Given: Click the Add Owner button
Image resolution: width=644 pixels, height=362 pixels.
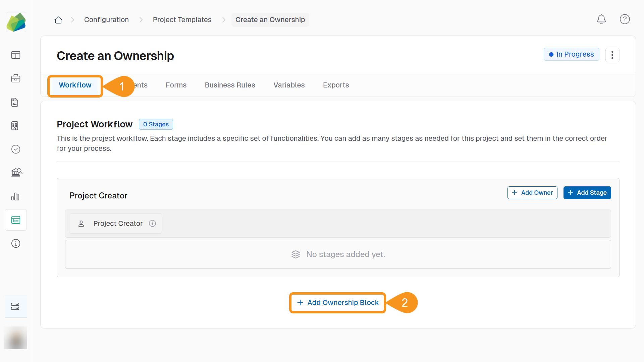Looking at the screenshot, I should [x=532, y=193].
